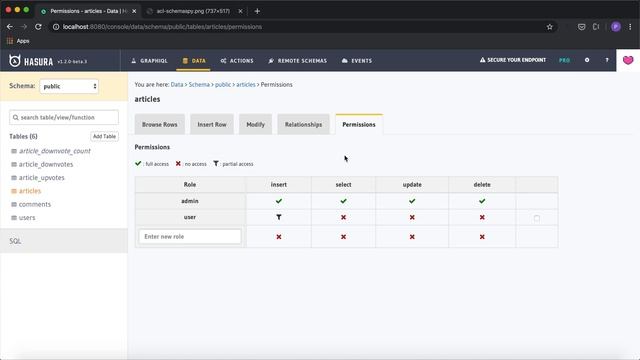The image size is (640, 360).
Task: Click the pink heart icon
Action: click(628, 60)
